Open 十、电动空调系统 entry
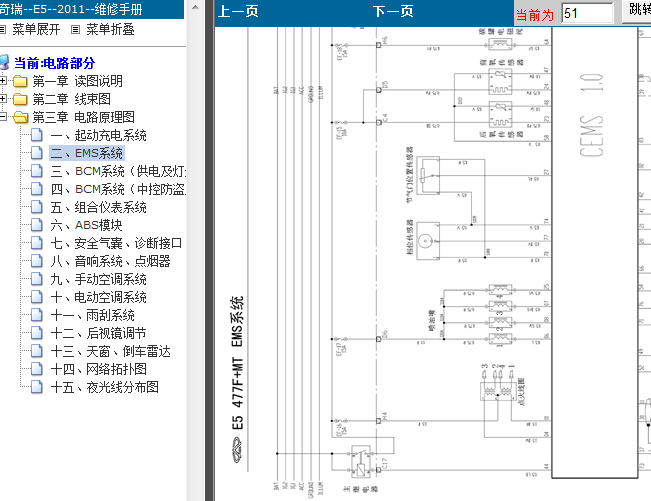Screen dimensions: 651x501 [98, 297]
